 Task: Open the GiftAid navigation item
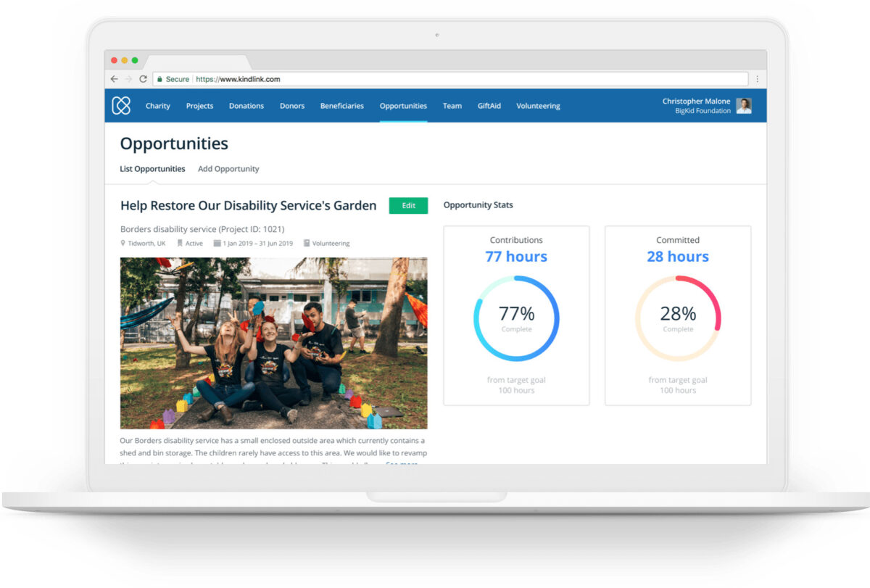point(489,106)
